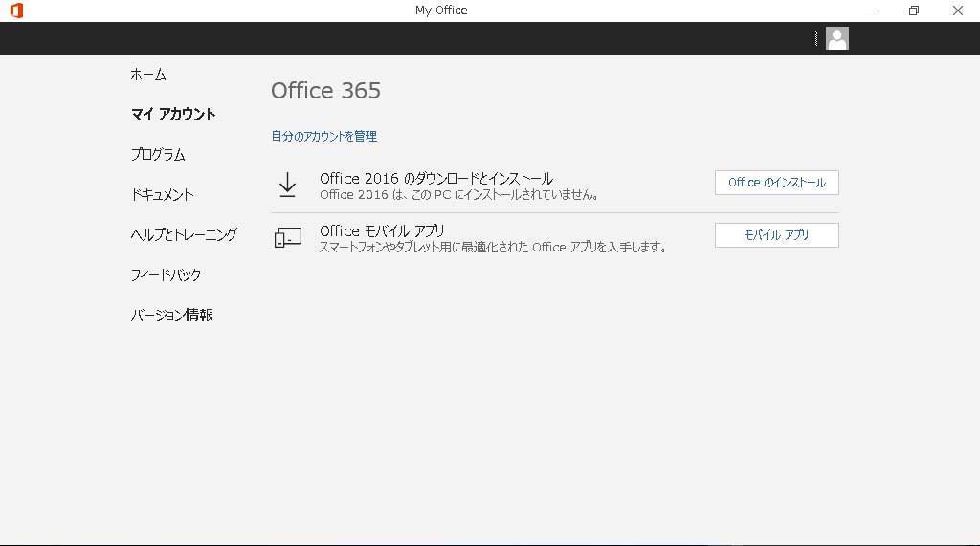Screen dimensions: 980x546
Task: Go to ホーム in the sidebar
Action: (148, 75)
